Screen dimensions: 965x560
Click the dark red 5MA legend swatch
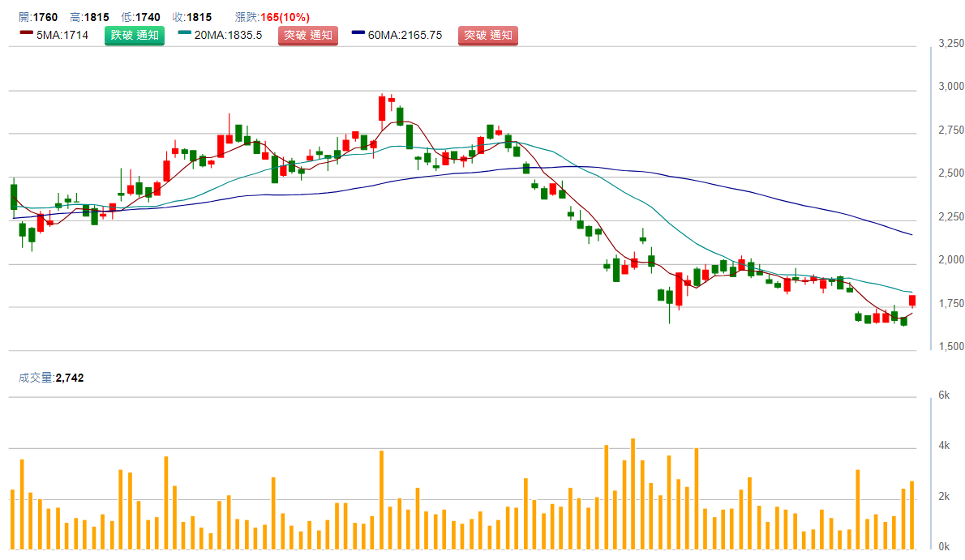(26, 33)
